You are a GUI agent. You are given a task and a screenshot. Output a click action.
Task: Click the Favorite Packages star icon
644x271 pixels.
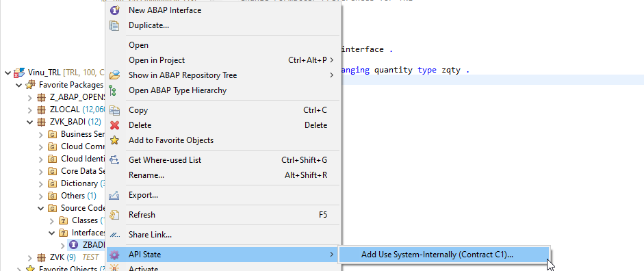point(30,85)
